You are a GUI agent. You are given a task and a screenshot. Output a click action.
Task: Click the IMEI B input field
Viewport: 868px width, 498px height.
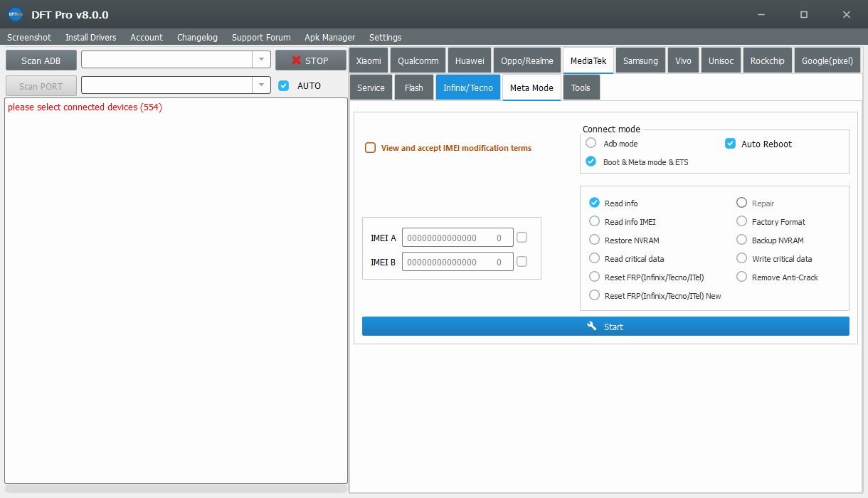tap(457, 262)
